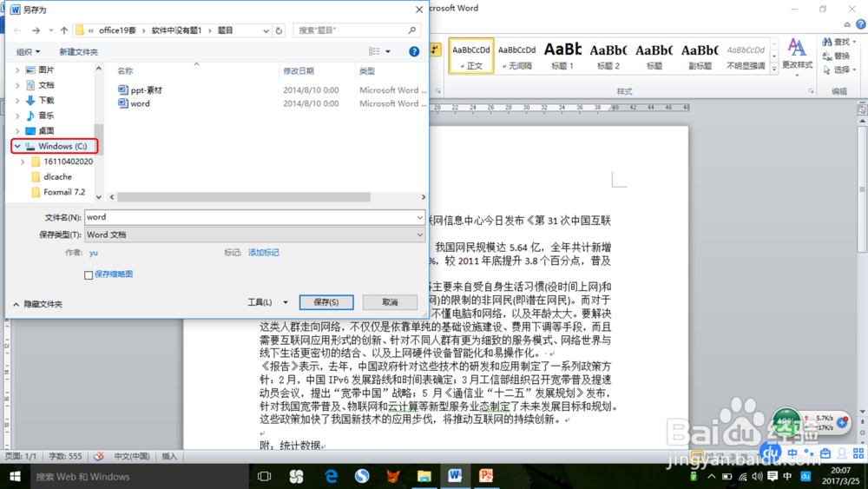This screenshot has height=489, width=868.
Task: Apply the 无间隔 style in Word
Action: pos(517,56)
